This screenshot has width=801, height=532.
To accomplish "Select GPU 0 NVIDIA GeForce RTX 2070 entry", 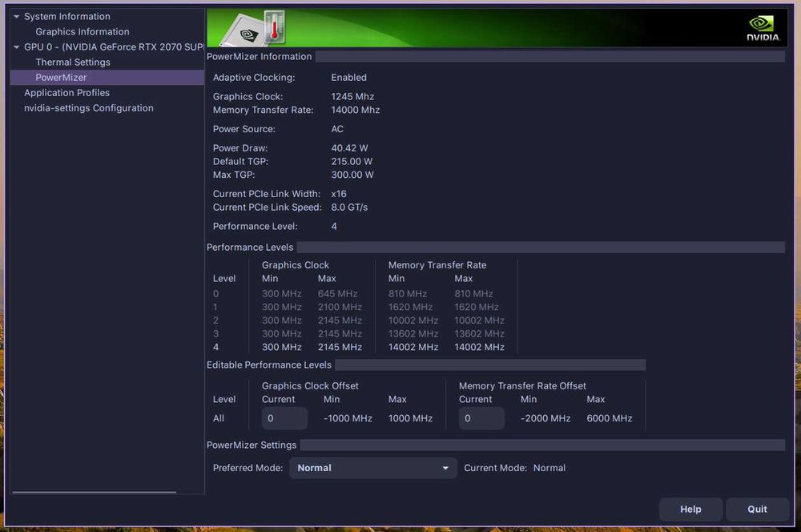I will [114, 47].
